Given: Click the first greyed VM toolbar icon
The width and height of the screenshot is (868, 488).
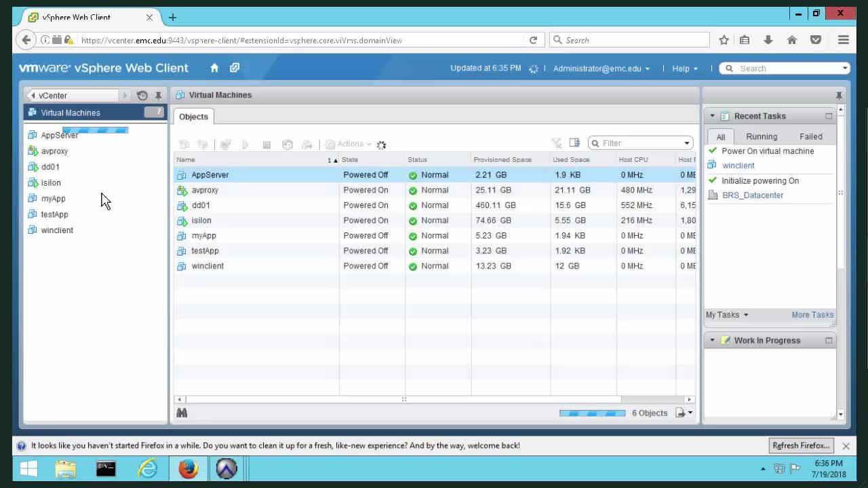Looking at the screenshot, I should [x=184, y=144].
